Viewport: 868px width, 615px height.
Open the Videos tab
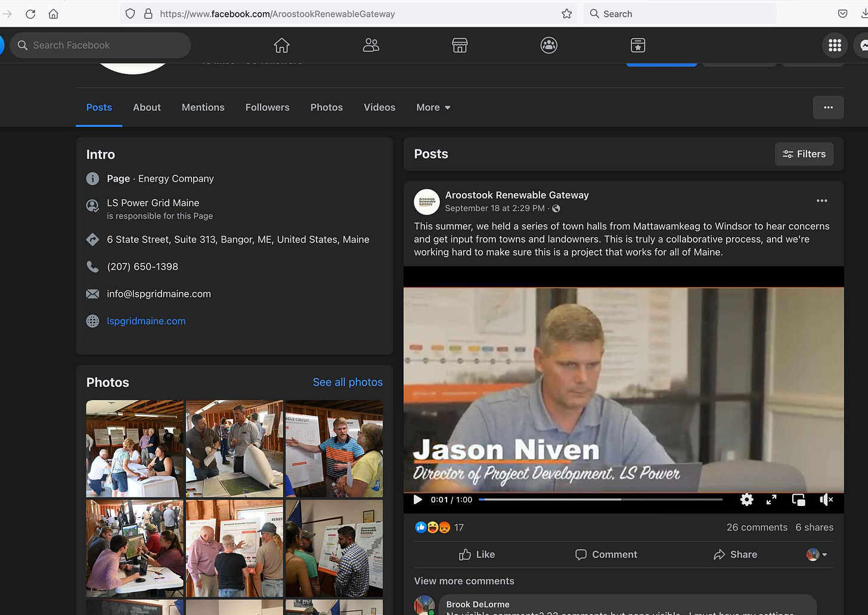380,107
